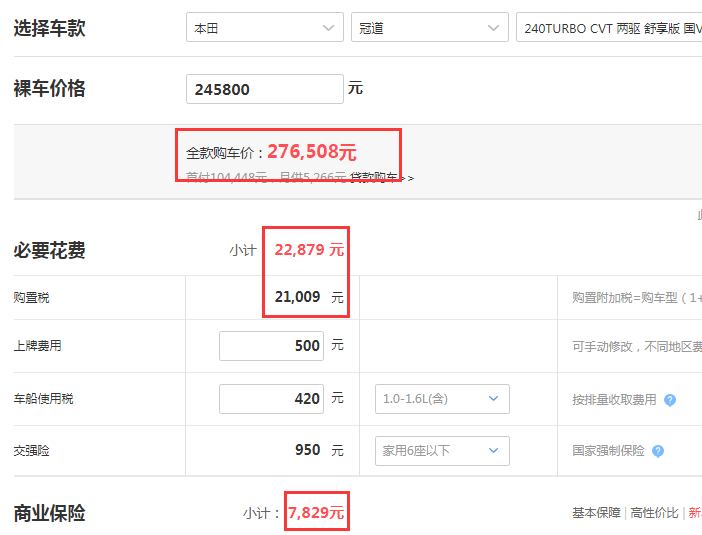Click the help icon beside 按排量收取费用
702x535 pixels.
(670, 400)
